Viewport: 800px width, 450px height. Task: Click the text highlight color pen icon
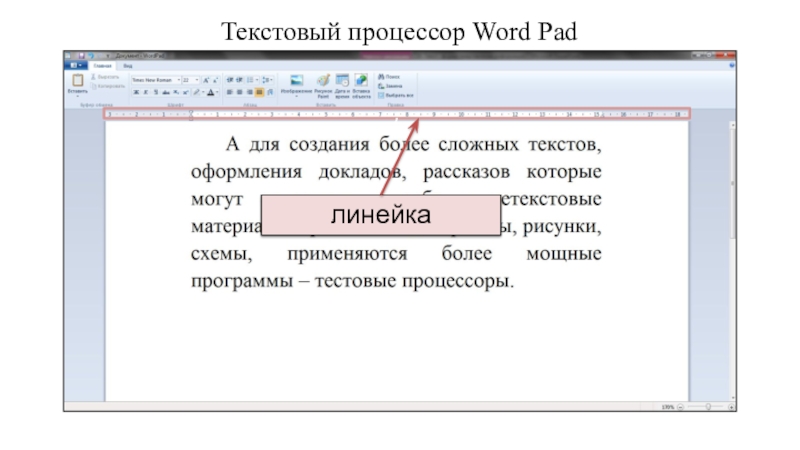coord(196,92)
